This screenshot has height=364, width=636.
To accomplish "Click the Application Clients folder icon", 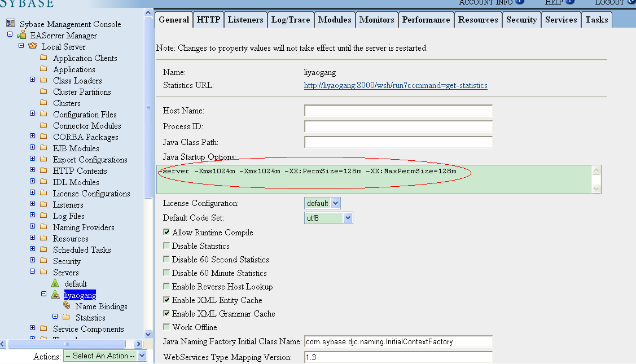I will 43,58.
